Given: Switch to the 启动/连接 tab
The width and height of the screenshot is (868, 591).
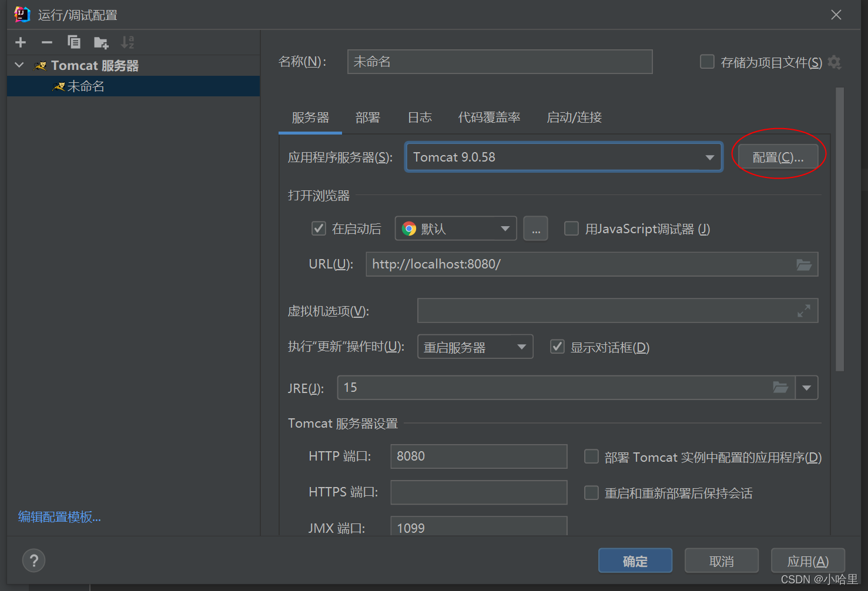Looking at the screenshot, I should coord(574,117).
